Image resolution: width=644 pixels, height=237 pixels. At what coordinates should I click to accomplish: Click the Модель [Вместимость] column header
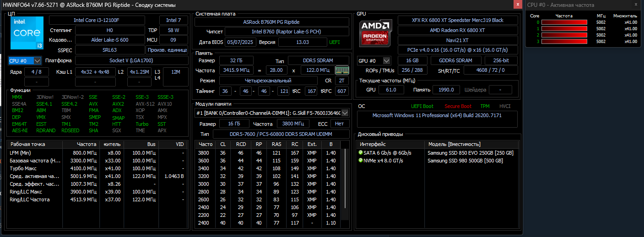point(472,144)
